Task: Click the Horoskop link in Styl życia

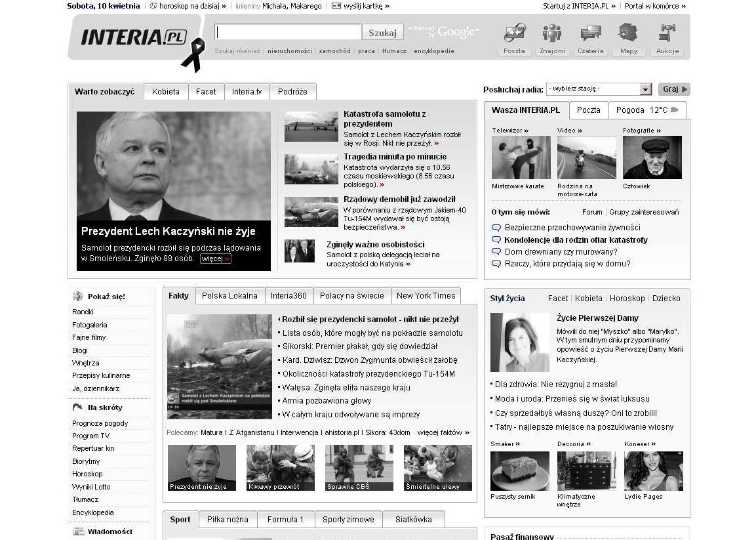Action: (627, 299)
